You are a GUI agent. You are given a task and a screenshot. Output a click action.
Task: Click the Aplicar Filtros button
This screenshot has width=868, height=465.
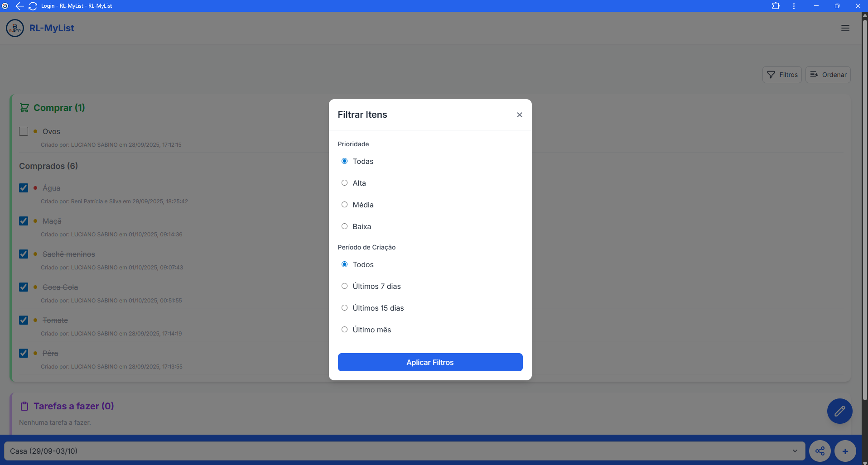[x=430, y=362]
